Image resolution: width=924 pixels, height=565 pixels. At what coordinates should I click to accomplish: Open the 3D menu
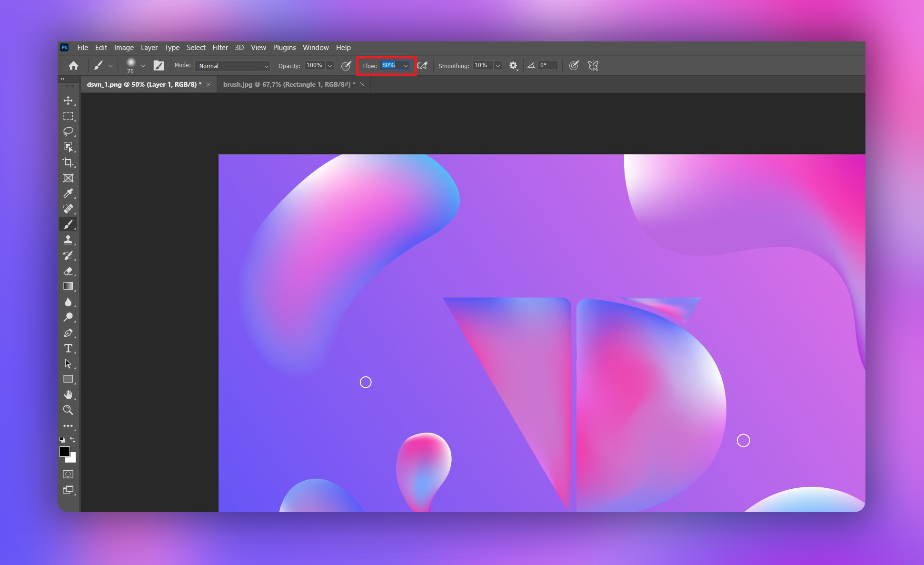click(x=239, y=48)
